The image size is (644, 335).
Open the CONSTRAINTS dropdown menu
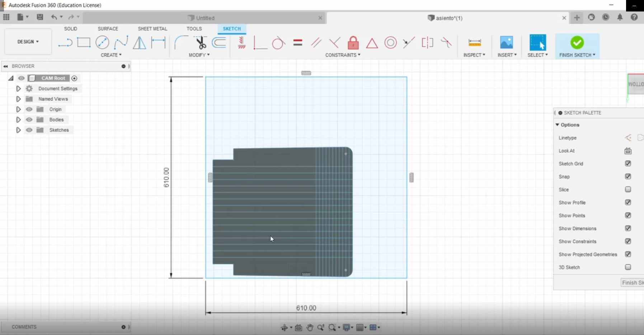pos(343,55)
